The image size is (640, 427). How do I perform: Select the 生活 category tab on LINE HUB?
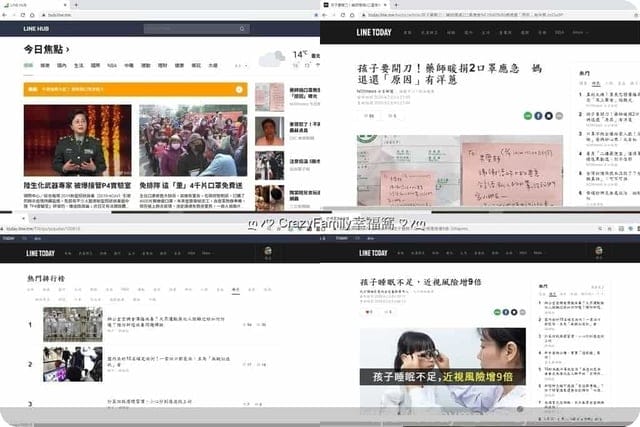[x=78, y=65]
